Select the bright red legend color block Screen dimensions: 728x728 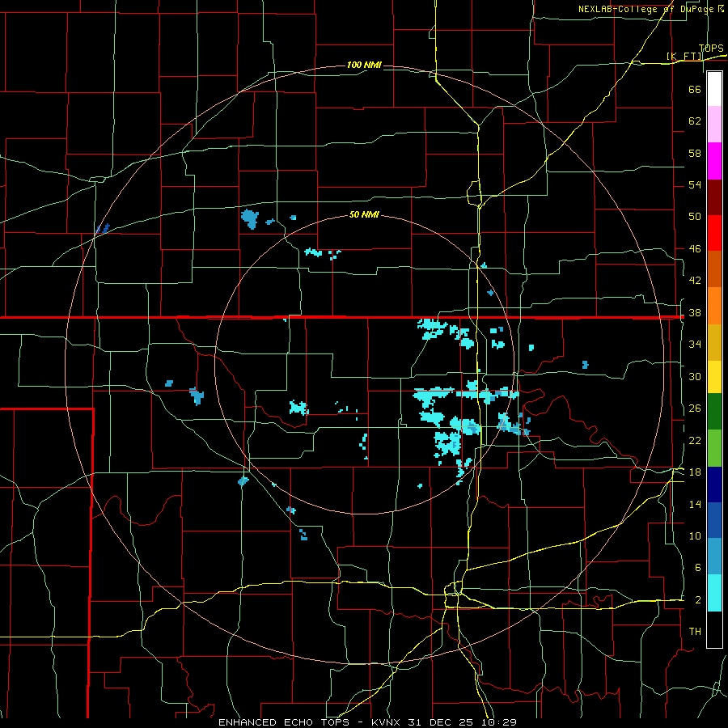[714, 233]
